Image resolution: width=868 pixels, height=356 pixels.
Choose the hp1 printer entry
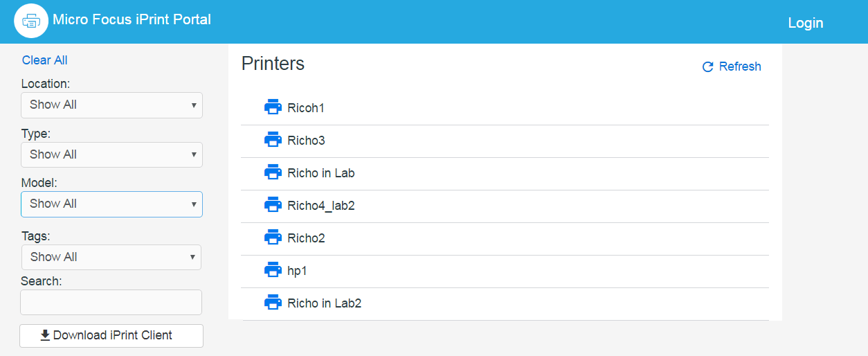click(297, 271)
